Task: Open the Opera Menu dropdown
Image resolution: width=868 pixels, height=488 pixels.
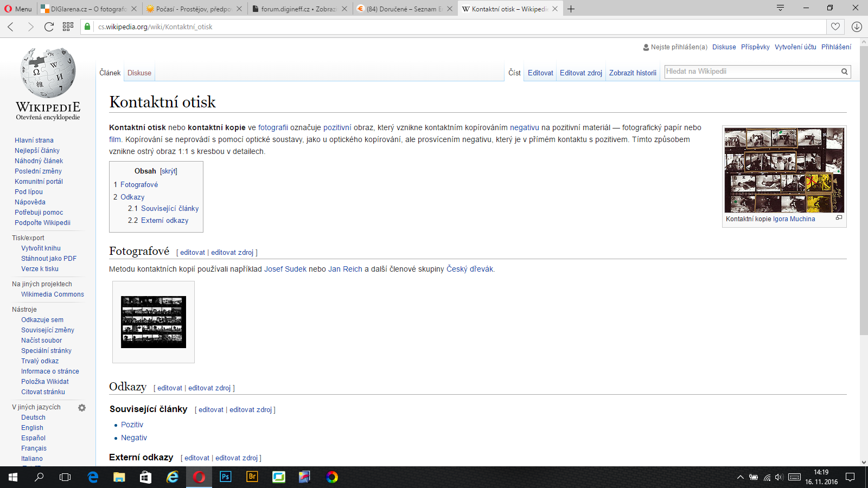Action: tap(18, 9)
